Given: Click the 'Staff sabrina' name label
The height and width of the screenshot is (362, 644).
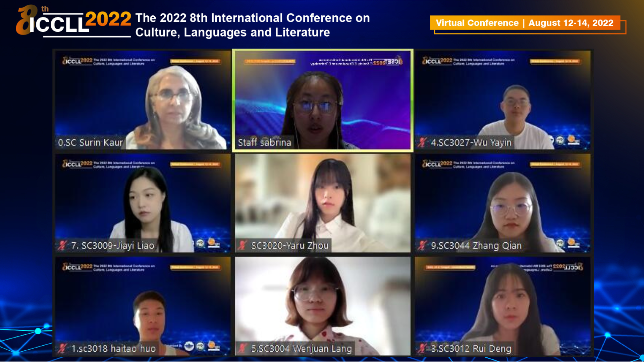Looking at the screenshot, I should click(265, 143).
